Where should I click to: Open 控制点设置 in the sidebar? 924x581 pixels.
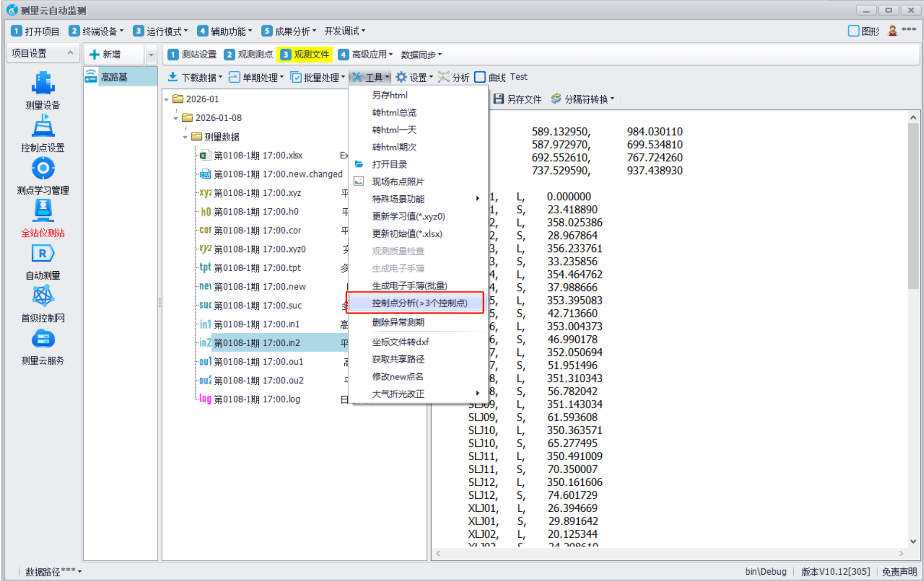point(43,126)
